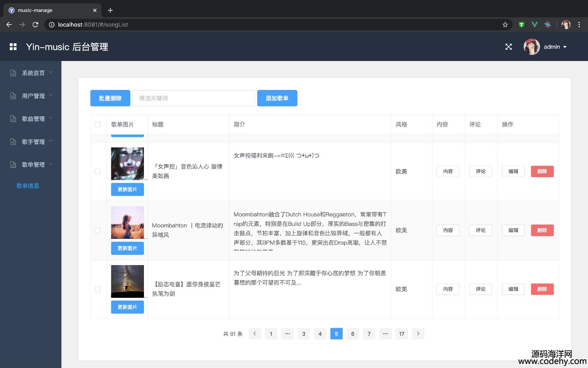Open the 用户管理 menu label
Image resolution: width=588 pixels, height=368 pixels.
33,96
